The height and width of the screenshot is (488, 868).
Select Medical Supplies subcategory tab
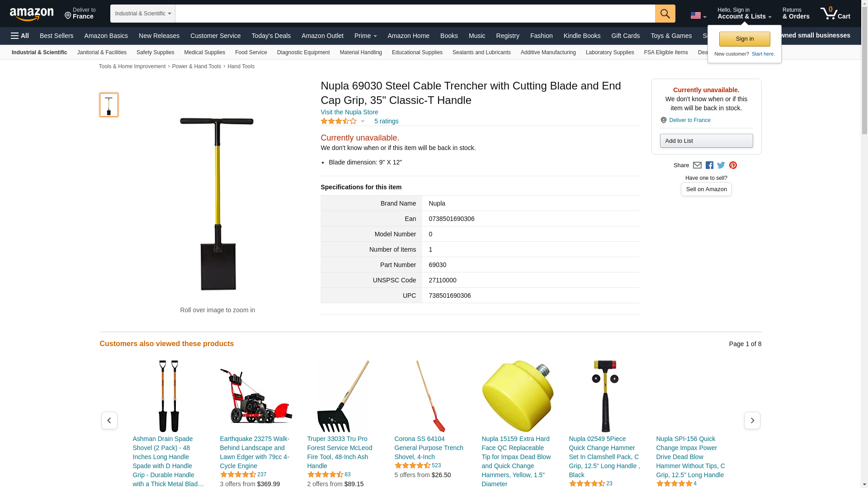coord(204,52)
